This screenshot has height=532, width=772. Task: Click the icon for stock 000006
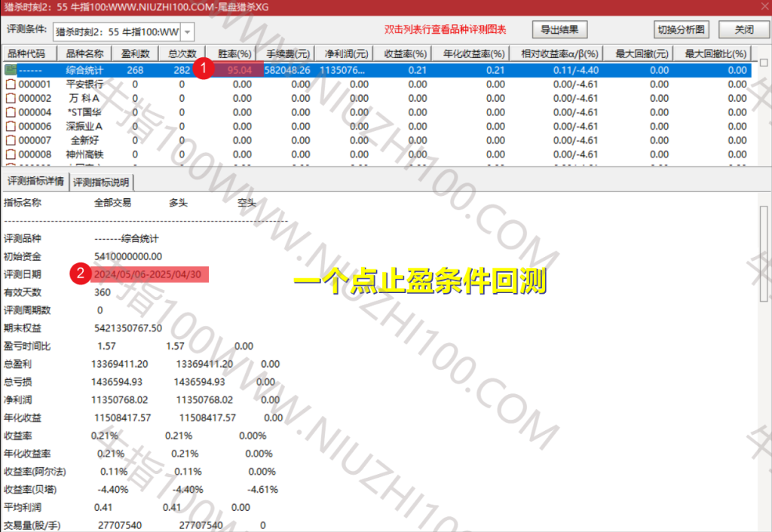coord(11,127)
